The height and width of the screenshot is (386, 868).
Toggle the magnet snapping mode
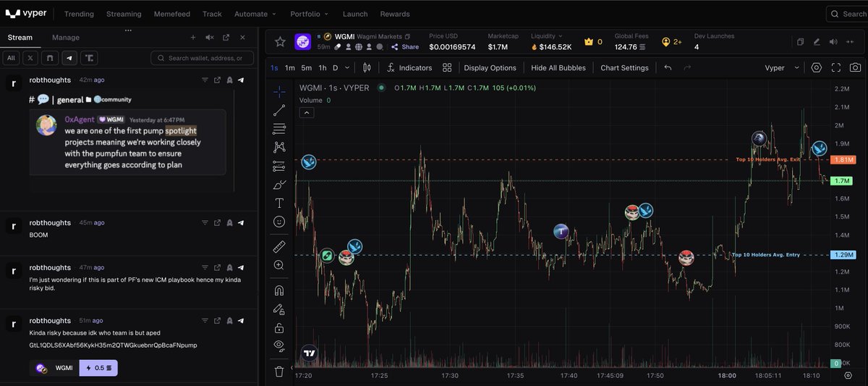click(x=279, y=290)
